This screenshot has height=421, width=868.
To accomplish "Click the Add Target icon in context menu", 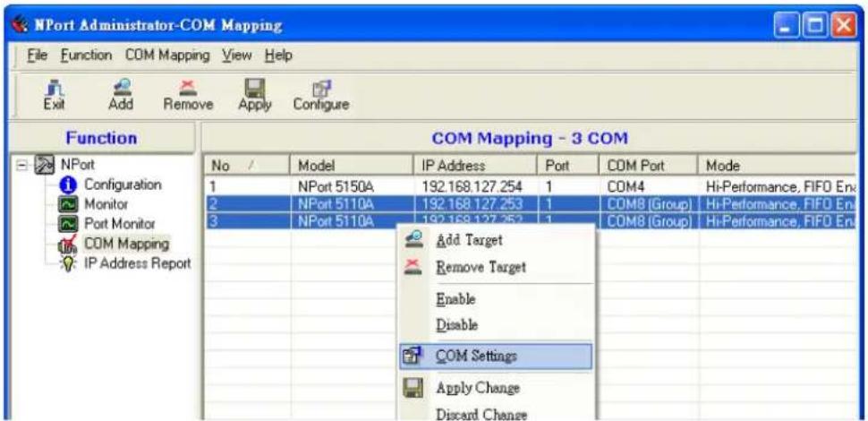I will (412, 240).
